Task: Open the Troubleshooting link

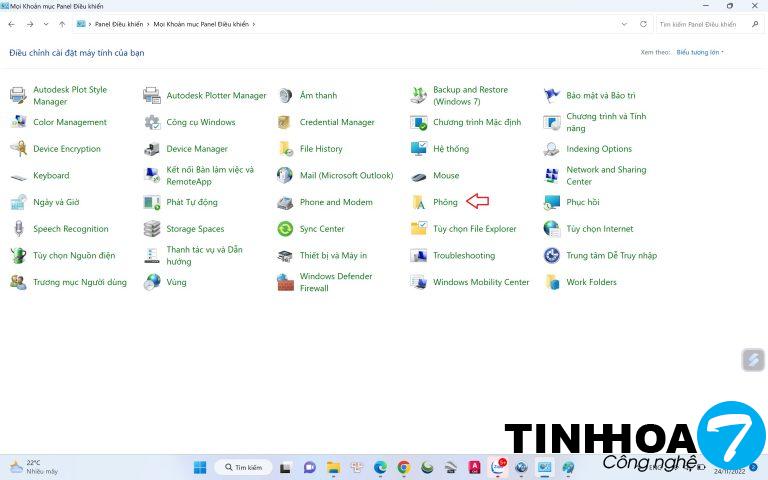Action: [x=463, y=256]
